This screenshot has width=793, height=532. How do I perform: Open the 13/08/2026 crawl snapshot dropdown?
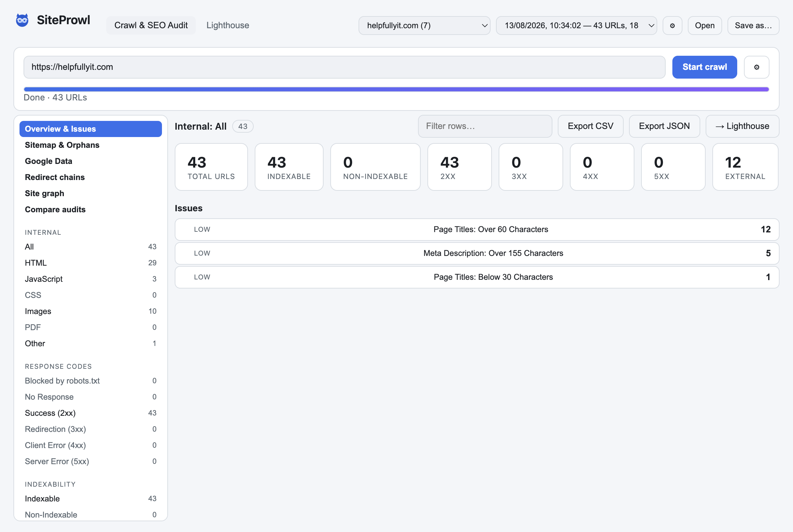[x=576, y=26]
